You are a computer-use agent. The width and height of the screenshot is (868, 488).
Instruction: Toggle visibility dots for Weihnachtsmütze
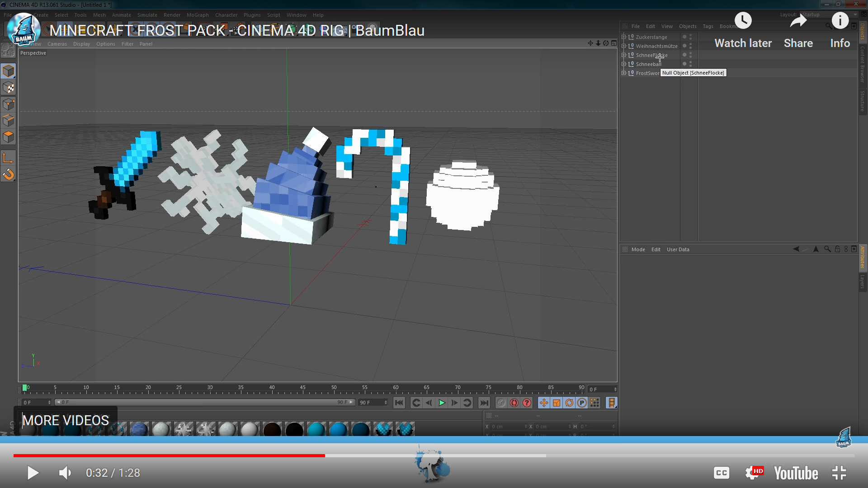[x=690, y=46]
